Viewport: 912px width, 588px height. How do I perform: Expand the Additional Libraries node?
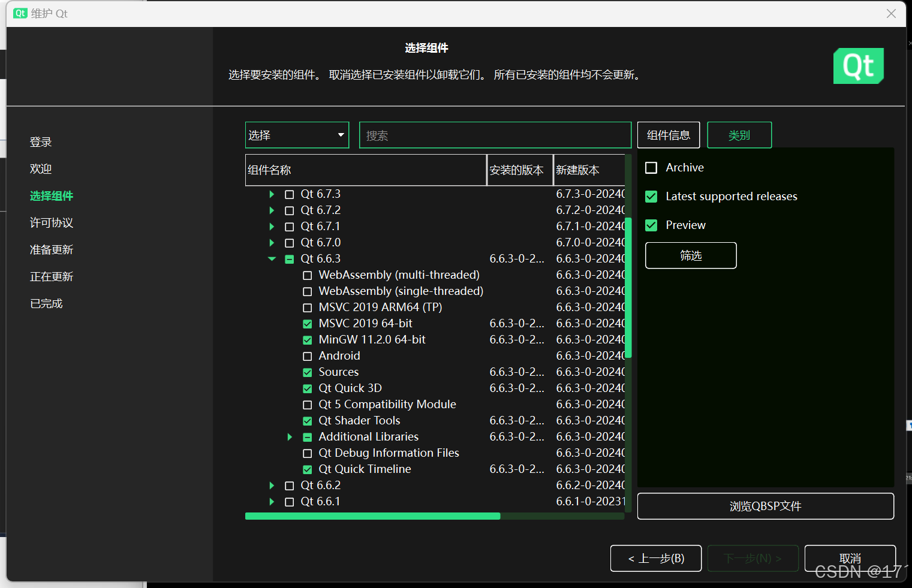(290, 437)
